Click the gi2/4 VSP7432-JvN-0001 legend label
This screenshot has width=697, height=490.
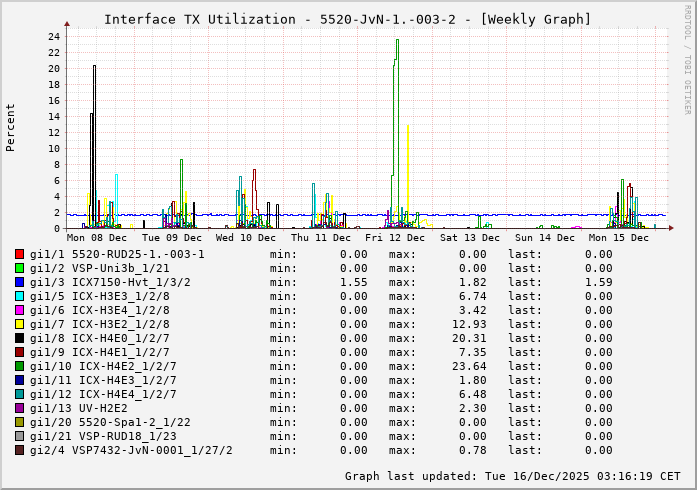(x=131, y=450)
